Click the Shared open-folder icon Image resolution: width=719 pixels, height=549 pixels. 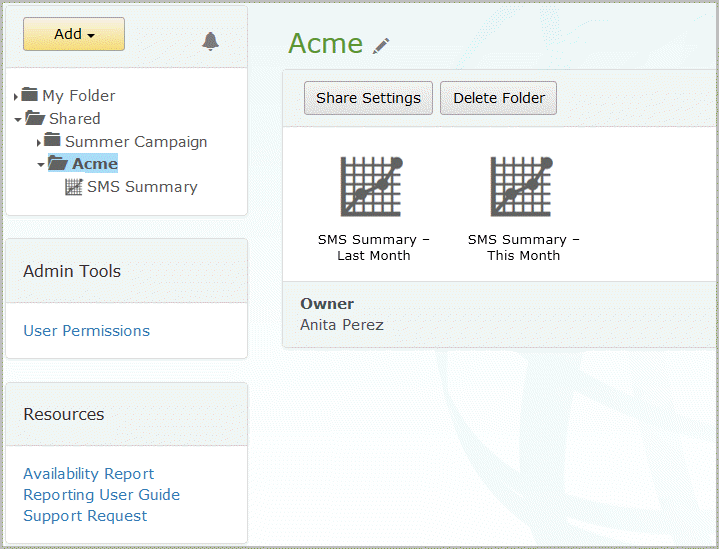point(34,118)
